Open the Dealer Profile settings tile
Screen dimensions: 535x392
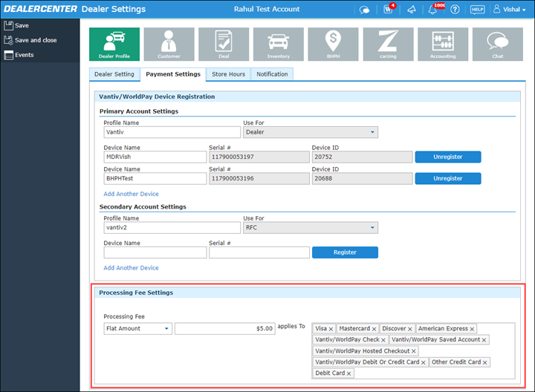114,45
